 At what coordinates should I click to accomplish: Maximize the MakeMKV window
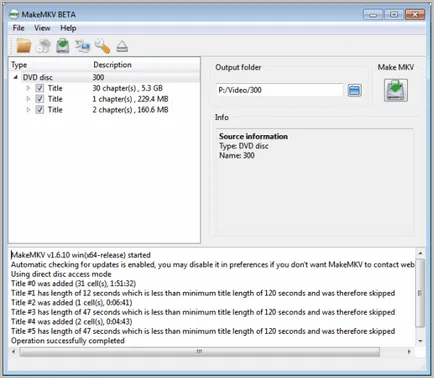point(394,15)
